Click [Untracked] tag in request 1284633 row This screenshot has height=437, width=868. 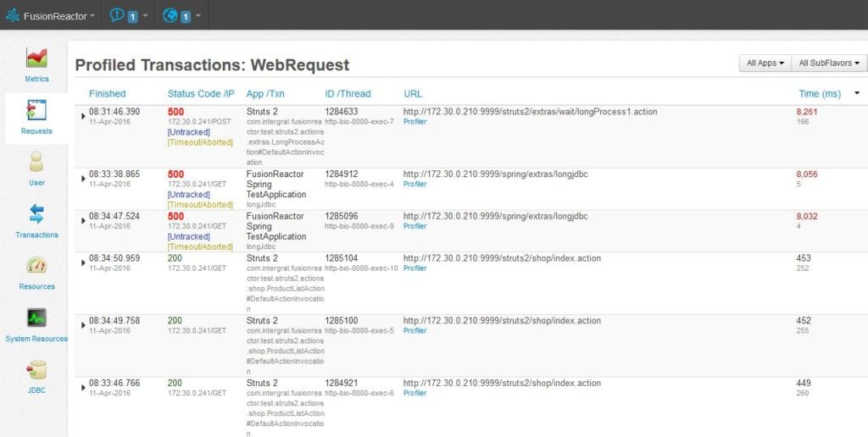tap(189, 132)
